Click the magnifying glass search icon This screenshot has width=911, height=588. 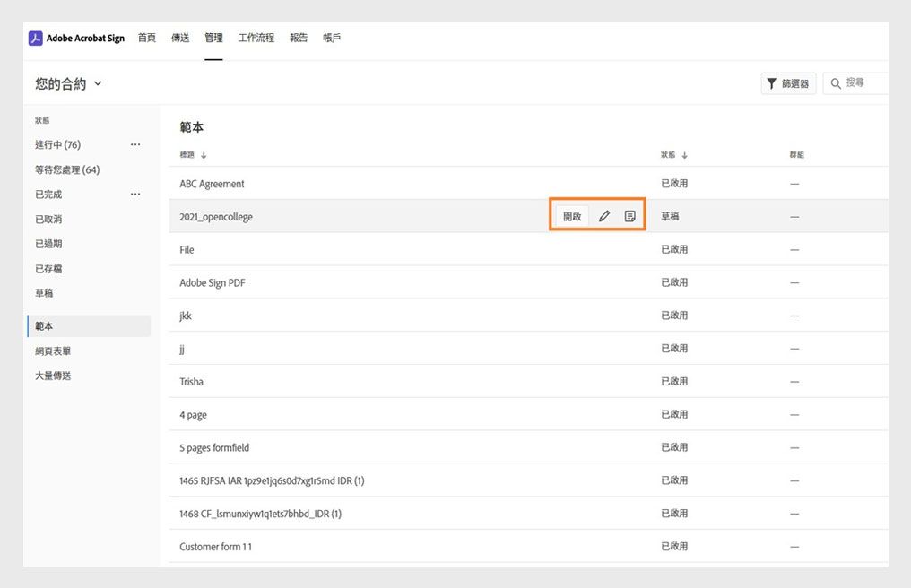[836, 84]
